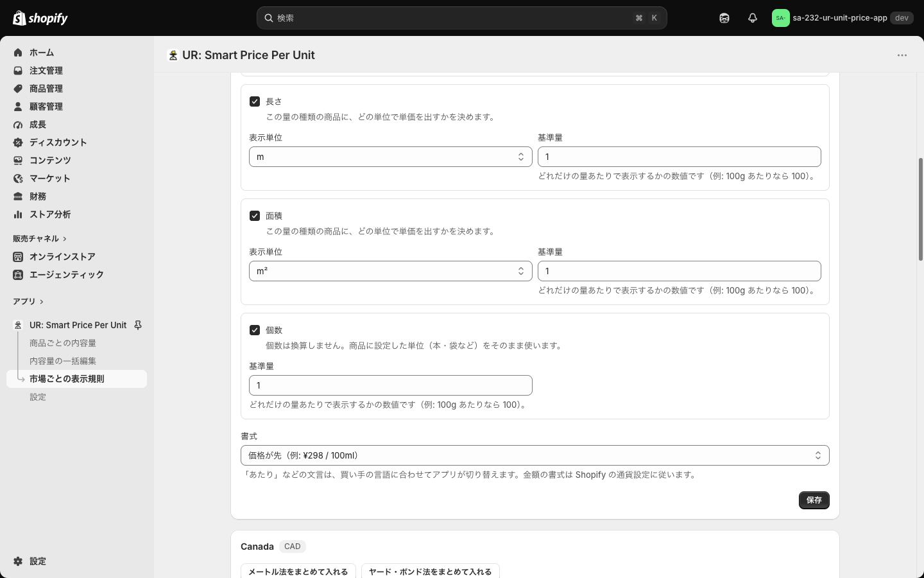Viewport: 924px width, 578px height.
Task: Click the ストア分析 bar chart icon
Action: pyautogui.click(x=18, y=215)
